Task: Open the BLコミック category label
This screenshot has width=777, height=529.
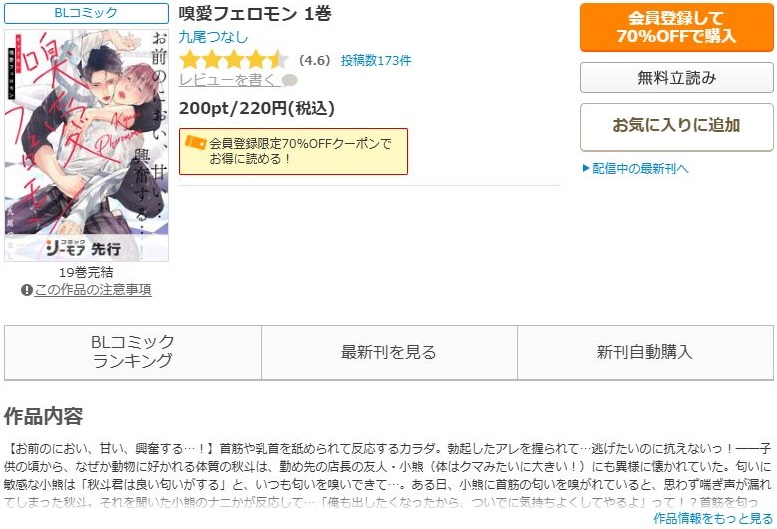Action: pyautogui.click(x=86, y=13)
